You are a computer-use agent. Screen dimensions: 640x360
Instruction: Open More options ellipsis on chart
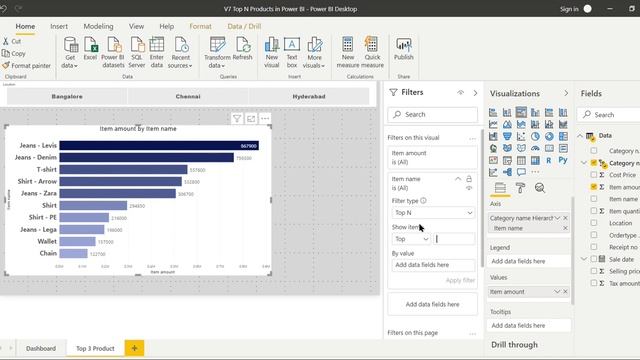[265, 119]
